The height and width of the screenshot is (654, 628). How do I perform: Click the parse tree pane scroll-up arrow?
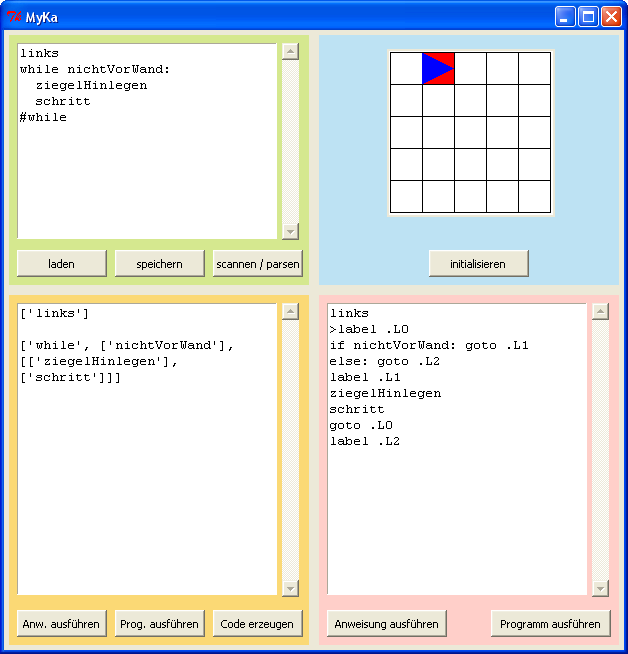coord(290,312)
